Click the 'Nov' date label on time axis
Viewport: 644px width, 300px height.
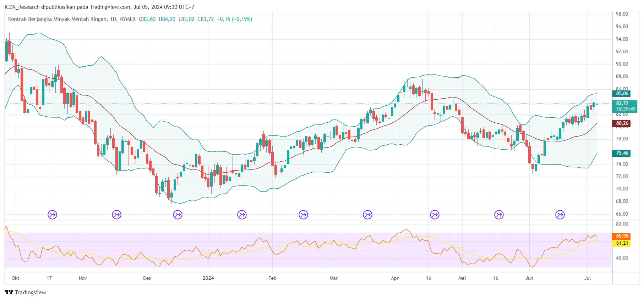tap(83, 278)
